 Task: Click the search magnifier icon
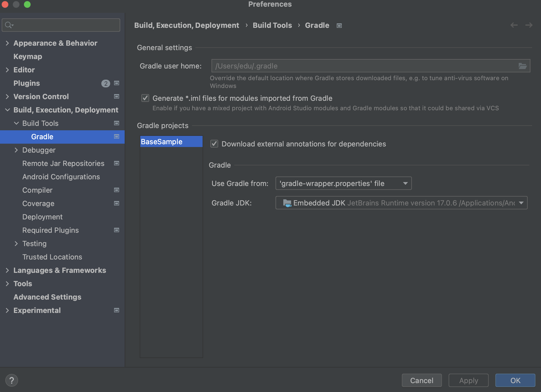coord(9,25)
